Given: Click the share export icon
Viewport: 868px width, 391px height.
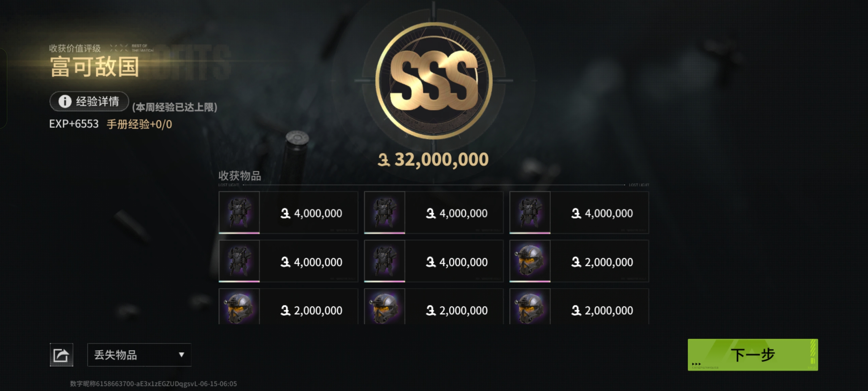Looking at the screenshot, I should [x=61, y=355].
